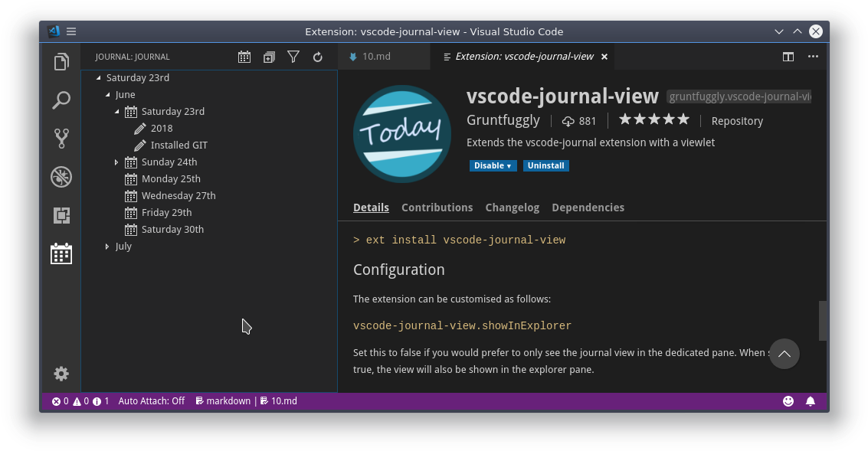Open the Disable dropdown button
The width and height of the screenshot is (868, 451).
(493, 165)
